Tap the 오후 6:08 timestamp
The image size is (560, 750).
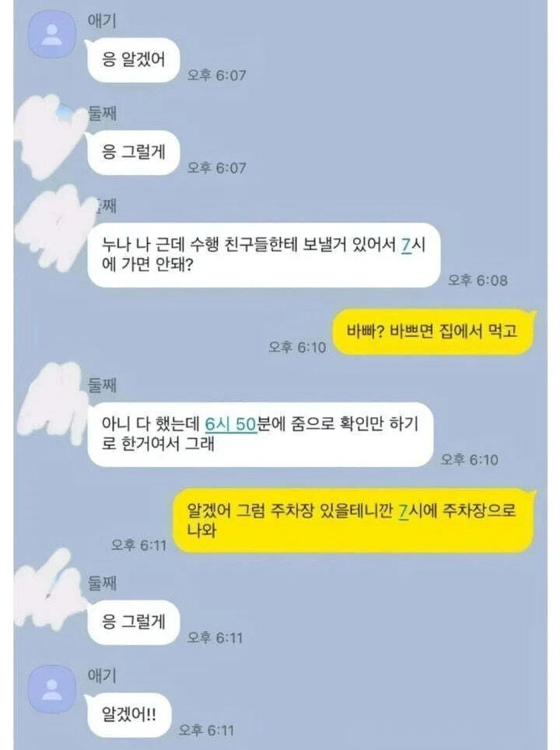[x=478, y=280]
